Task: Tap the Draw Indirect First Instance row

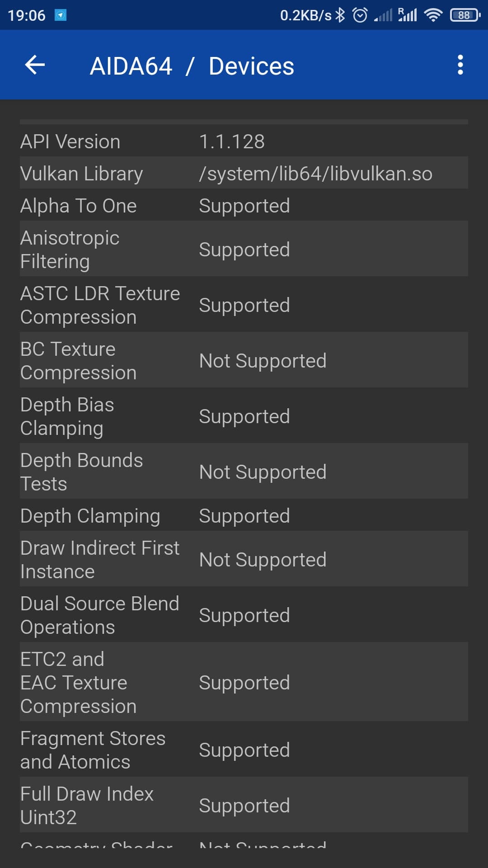Action: click(x=244, y=560)
